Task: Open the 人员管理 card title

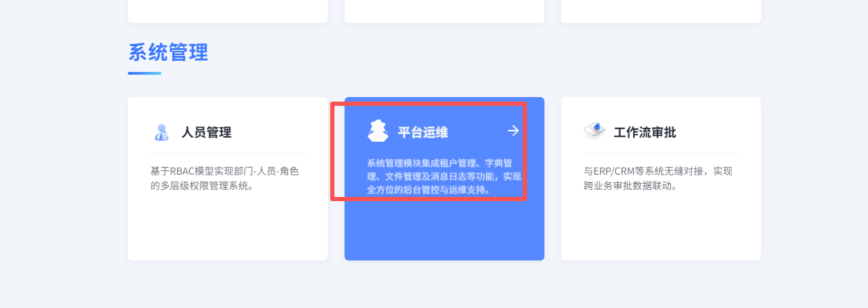Action: click(206, 132)
